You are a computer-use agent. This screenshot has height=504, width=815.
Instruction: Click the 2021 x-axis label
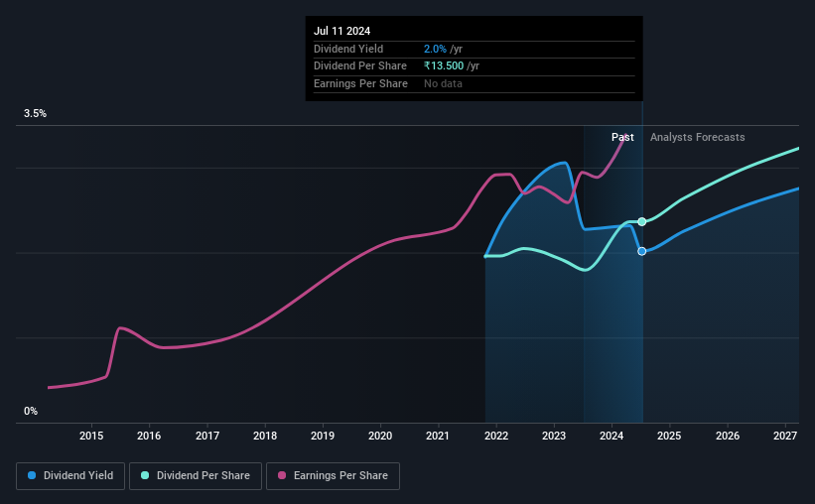438,436
